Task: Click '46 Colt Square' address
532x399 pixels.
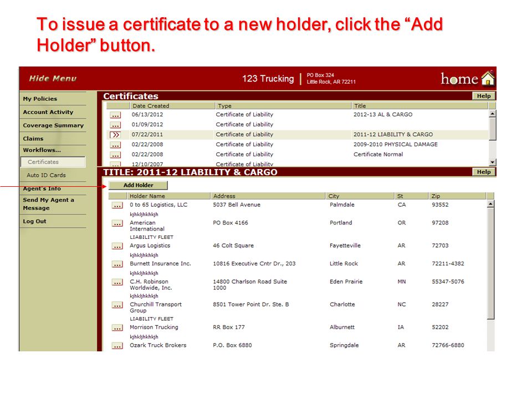Action: (x=233, y=245)
